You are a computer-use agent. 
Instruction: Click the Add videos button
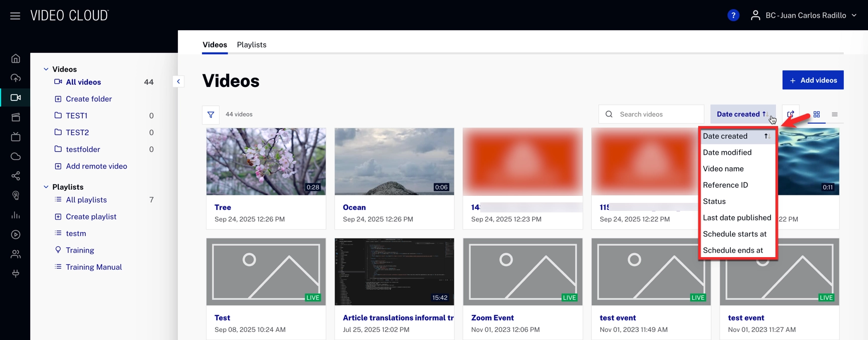(x=812, y=80)
